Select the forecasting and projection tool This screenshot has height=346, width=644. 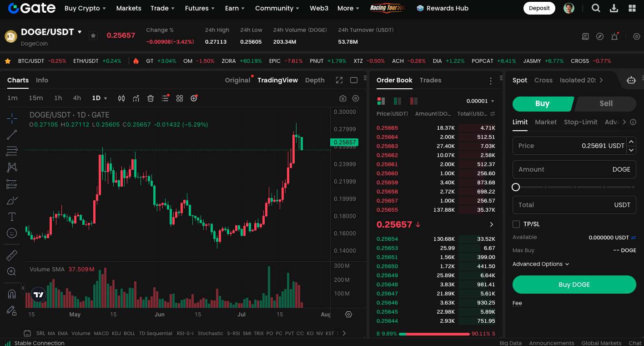coord(12,184)
